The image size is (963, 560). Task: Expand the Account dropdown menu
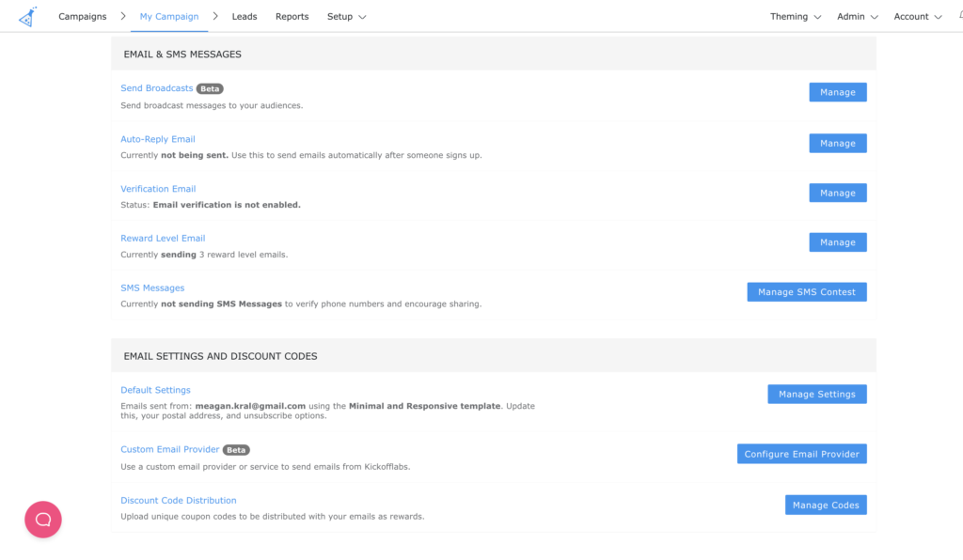[918, 17]
